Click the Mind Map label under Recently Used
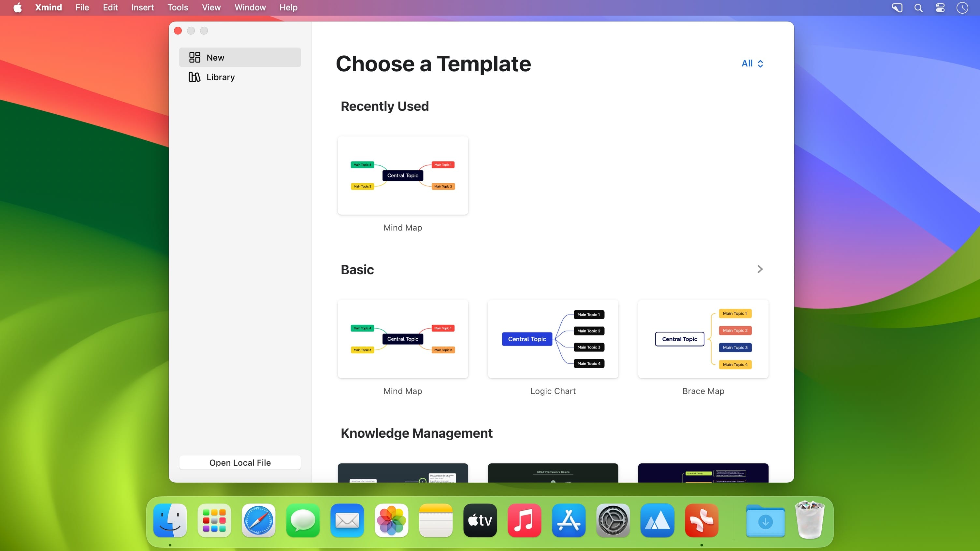Image resolution: width=980 pixels, height=551 pixels. click(x=403, y=227)
